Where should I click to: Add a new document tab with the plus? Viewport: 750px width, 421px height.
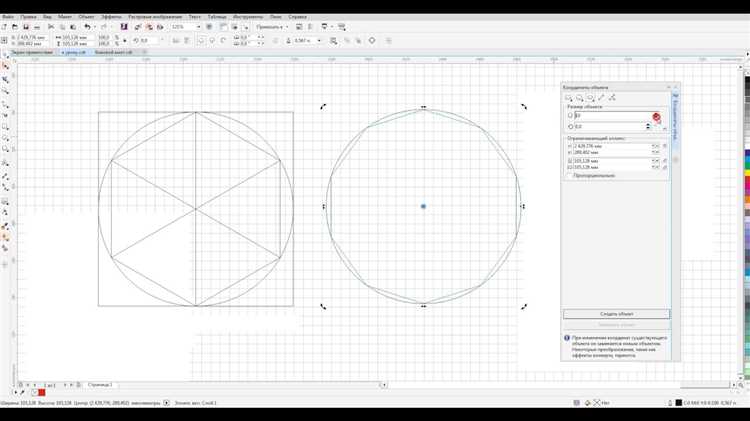(144, 52)
